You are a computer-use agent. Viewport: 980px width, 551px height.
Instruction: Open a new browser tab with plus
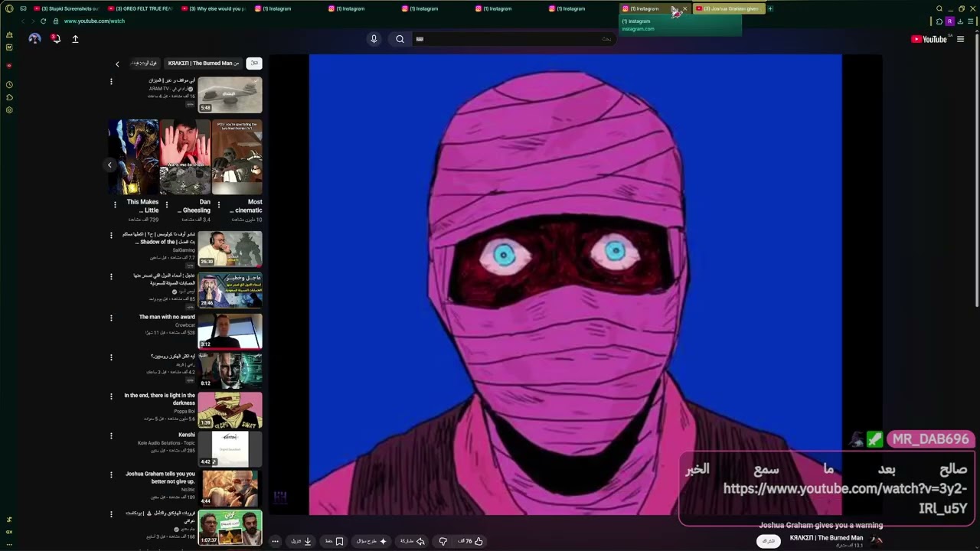[x=770, y=8]
